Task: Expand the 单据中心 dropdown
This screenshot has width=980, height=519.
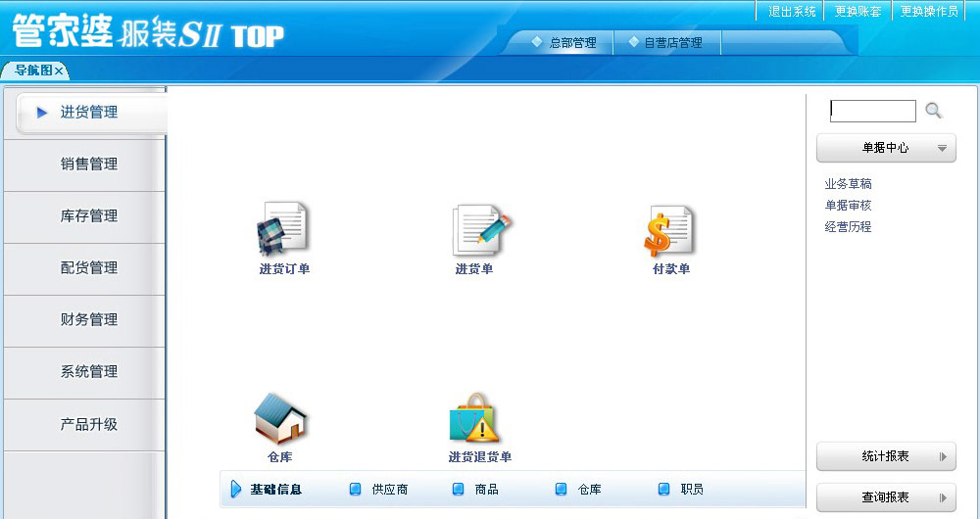Action: [886, 148]
